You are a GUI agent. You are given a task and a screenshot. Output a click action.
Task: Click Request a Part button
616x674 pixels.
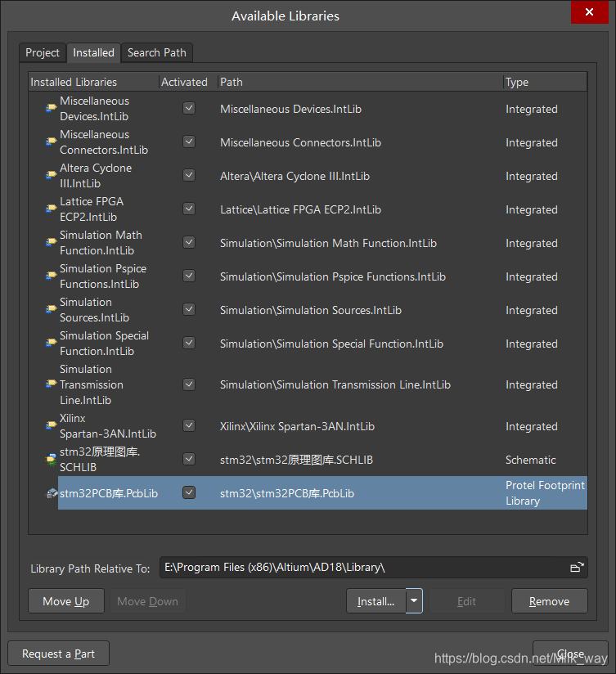pos(58,654)
